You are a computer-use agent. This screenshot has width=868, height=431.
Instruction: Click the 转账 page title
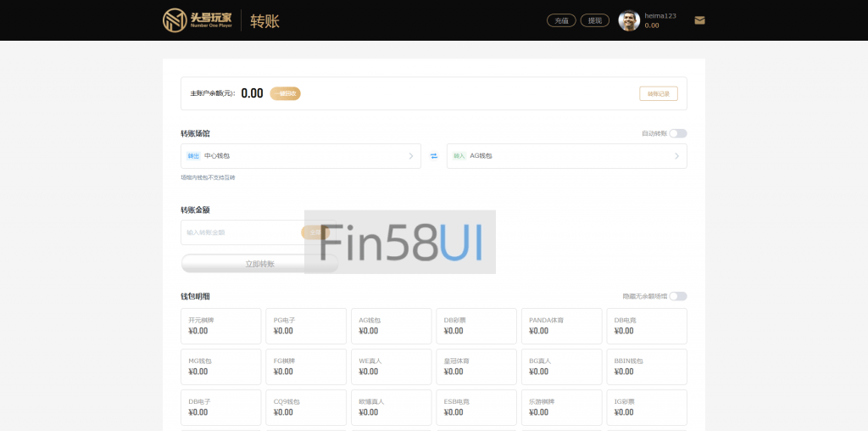pyautogui.click(x=265, y=21)
